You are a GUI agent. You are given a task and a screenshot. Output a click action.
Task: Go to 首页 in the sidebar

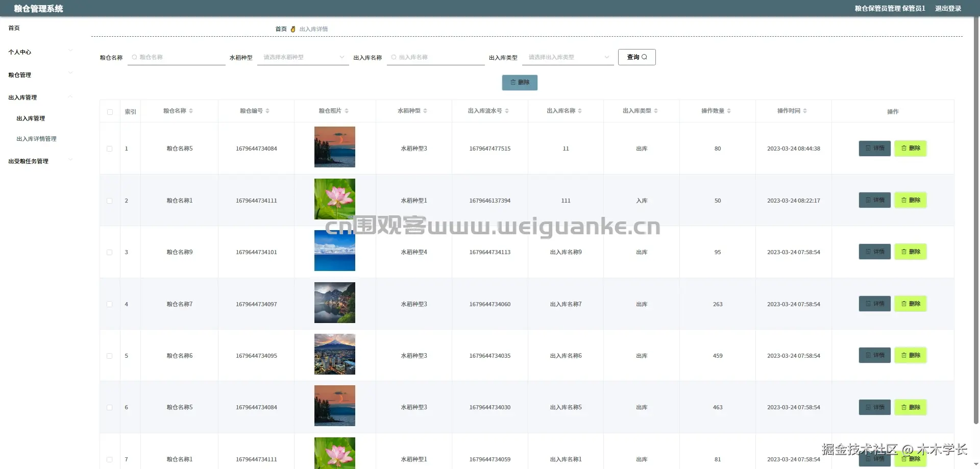pos(14,28)
